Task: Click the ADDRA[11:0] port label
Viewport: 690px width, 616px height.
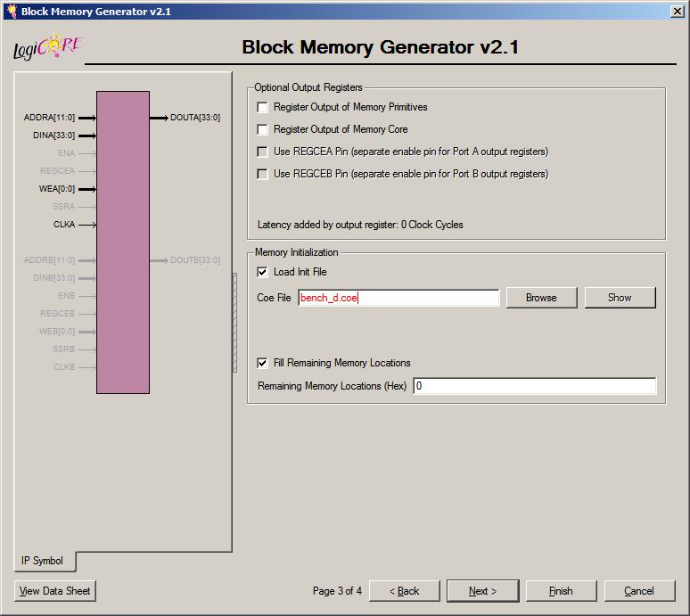Action: 49,118
